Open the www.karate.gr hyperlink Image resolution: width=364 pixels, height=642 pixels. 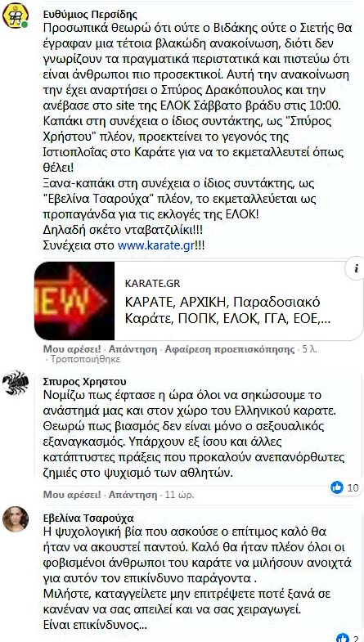[x=155, y=246]
